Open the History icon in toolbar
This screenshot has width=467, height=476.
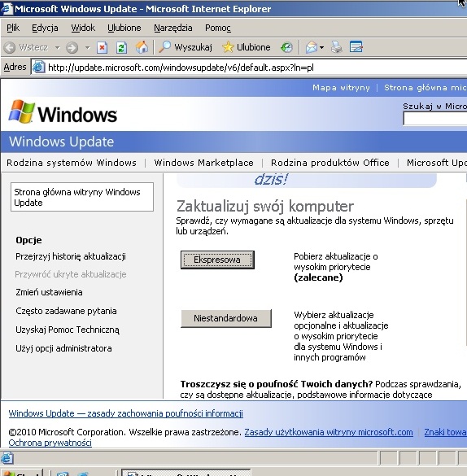[x=286, y=47]
